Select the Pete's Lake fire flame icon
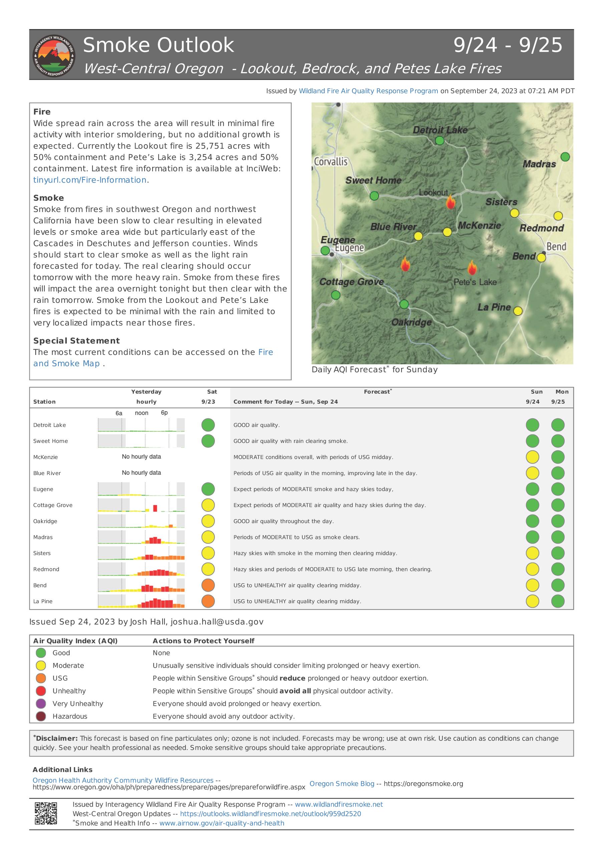The height and width of the screenshot is (868, 614). point(473,268)
